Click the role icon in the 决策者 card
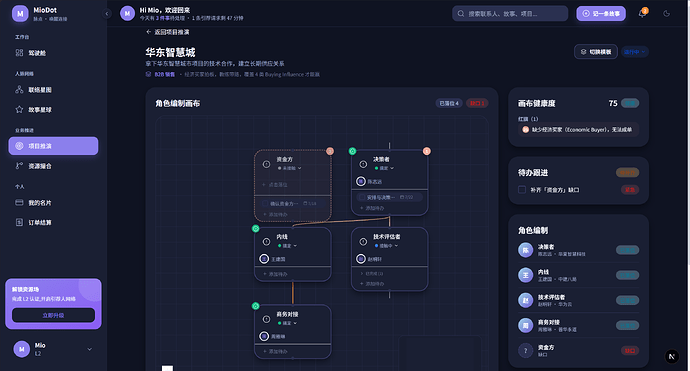Image resolution: width=690 pixels, height=371 pixels. pos(363,164)
